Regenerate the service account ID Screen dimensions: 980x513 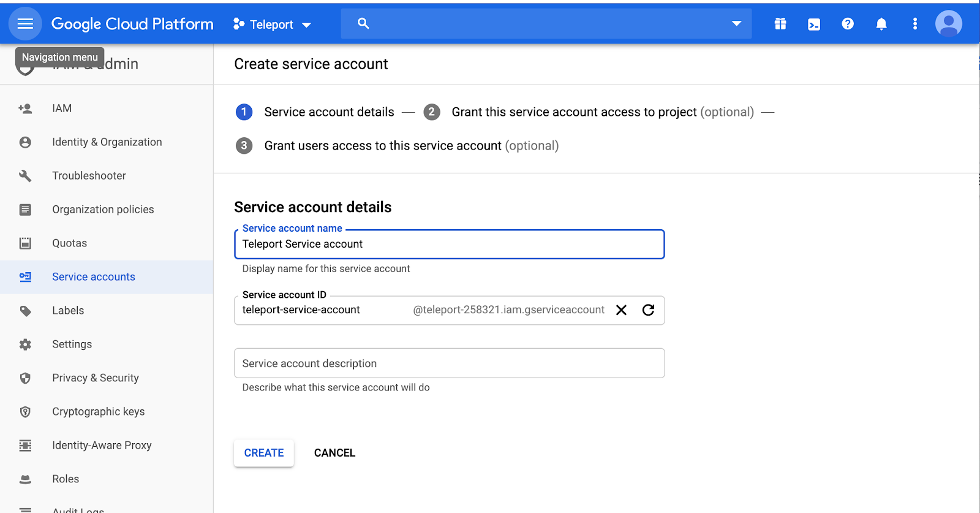[648, 310]
